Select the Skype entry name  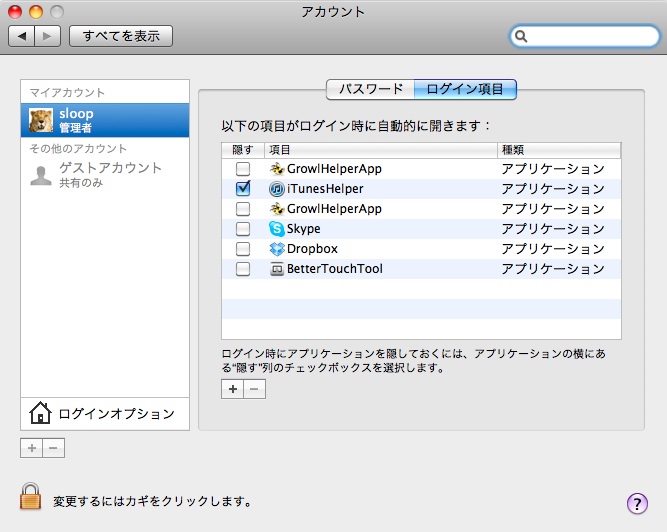(303, 229)
